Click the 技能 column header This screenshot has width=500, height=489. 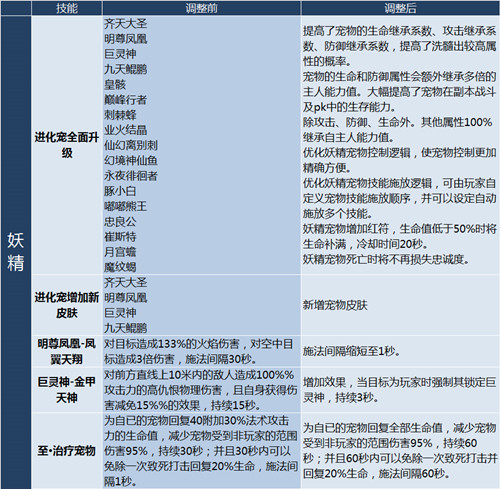(x=67, y=8)
